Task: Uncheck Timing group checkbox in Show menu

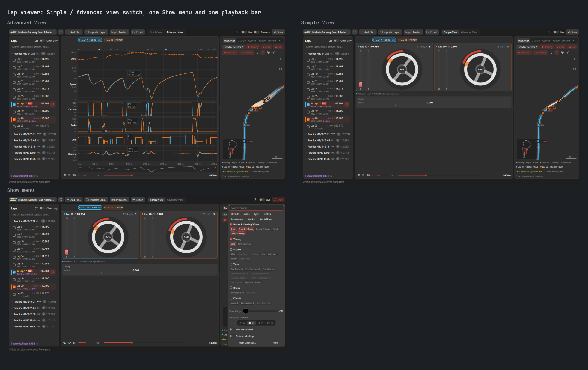Action: pyautogui.click(x=231, y=239)
